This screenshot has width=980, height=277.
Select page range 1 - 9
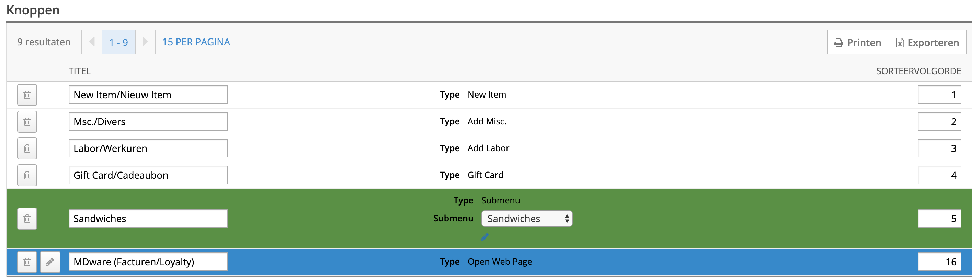[x=119, y=42]
